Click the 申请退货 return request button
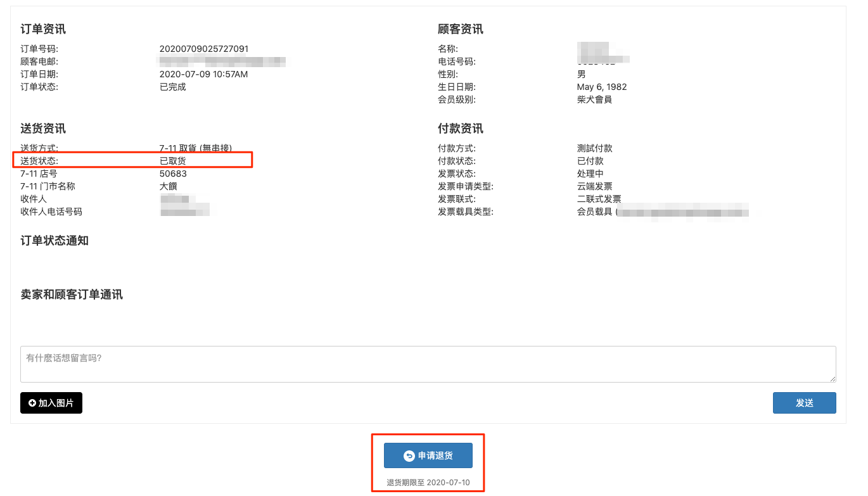The image size is (868, 496). click(428, 456)
